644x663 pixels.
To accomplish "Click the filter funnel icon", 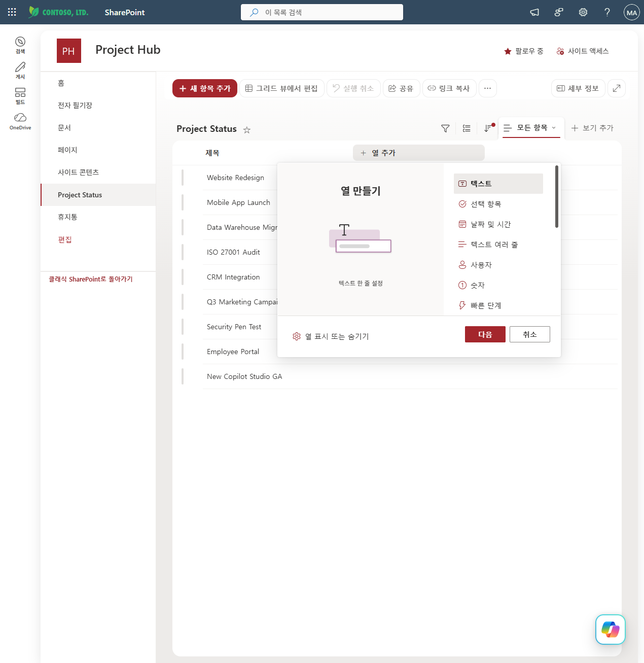I will [445, 128].
